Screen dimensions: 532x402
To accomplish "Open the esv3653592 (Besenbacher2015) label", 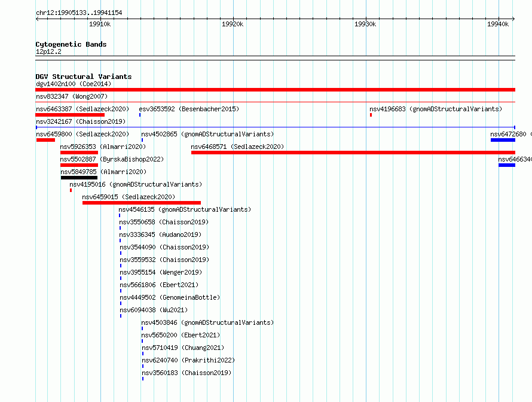I will [189, 109].
